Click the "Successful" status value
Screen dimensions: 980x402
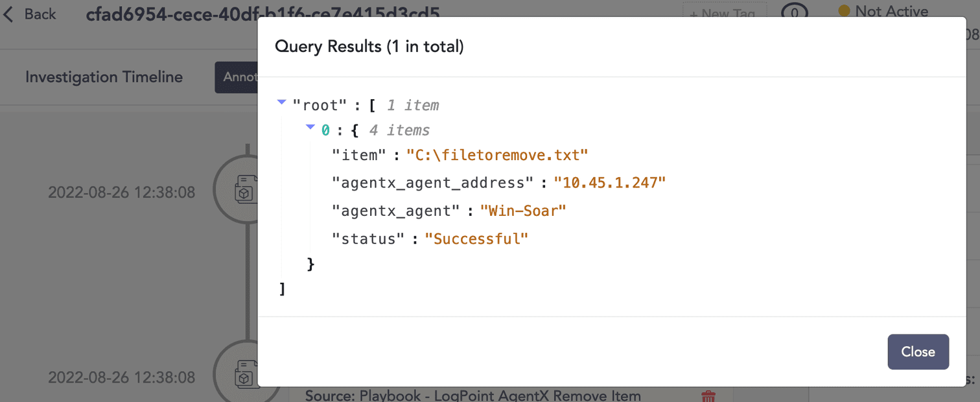(x=476, y=239)
